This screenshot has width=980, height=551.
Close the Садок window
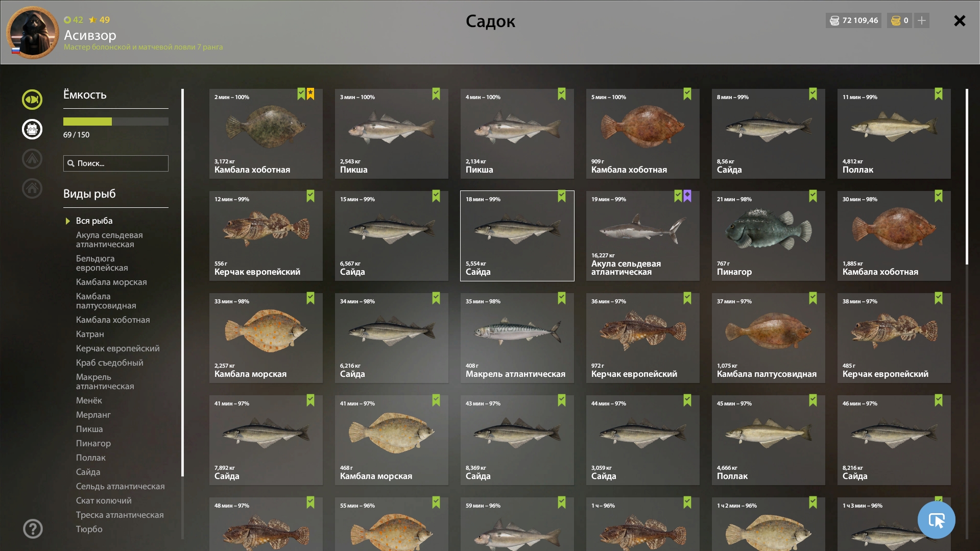tap(959, 20)
